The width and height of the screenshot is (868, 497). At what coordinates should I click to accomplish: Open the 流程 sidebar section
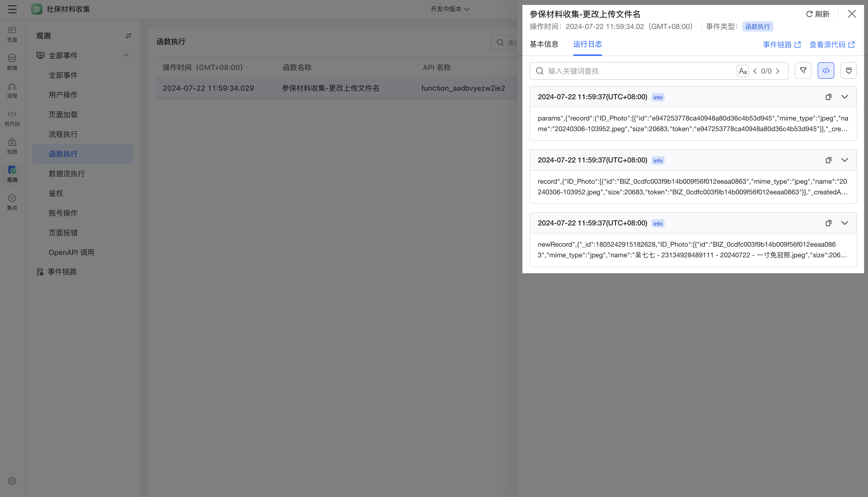point(12,90)
